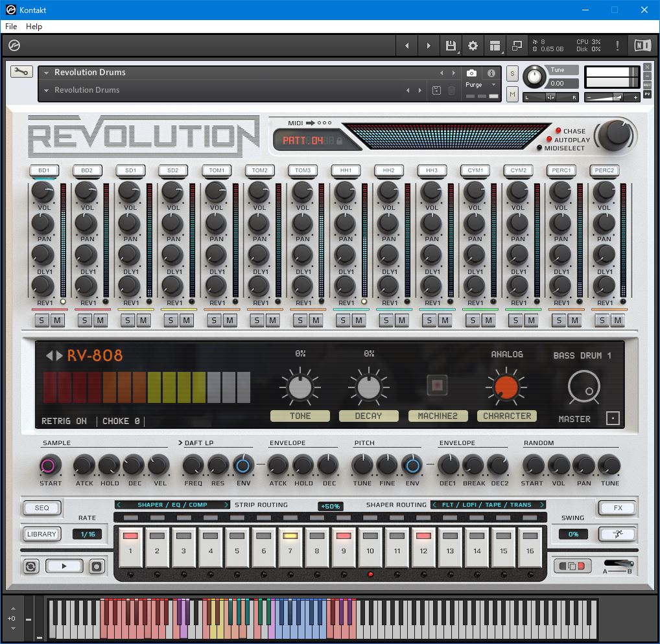
Task: Click the Native Instruments NI logo
Action: click(642, 45)
